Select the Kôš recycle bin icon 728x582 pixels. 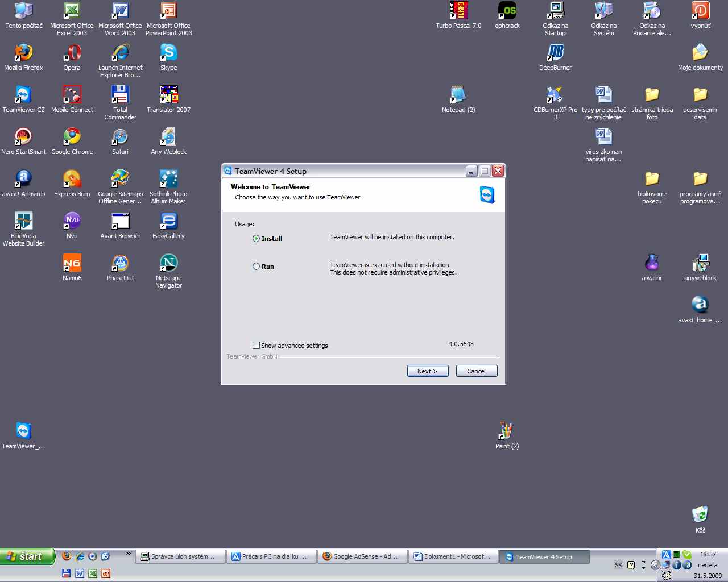point(700,520)
